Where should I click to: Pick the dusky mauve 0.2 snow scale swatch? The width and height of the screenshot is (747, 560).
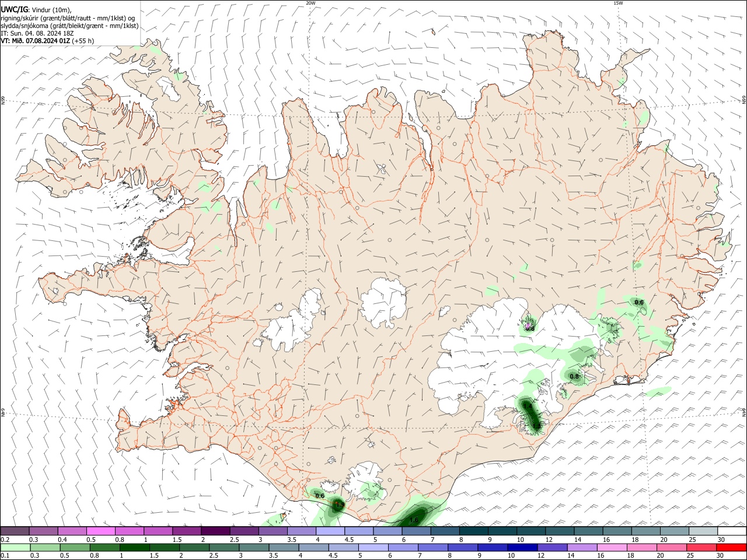tap(15, 531)
